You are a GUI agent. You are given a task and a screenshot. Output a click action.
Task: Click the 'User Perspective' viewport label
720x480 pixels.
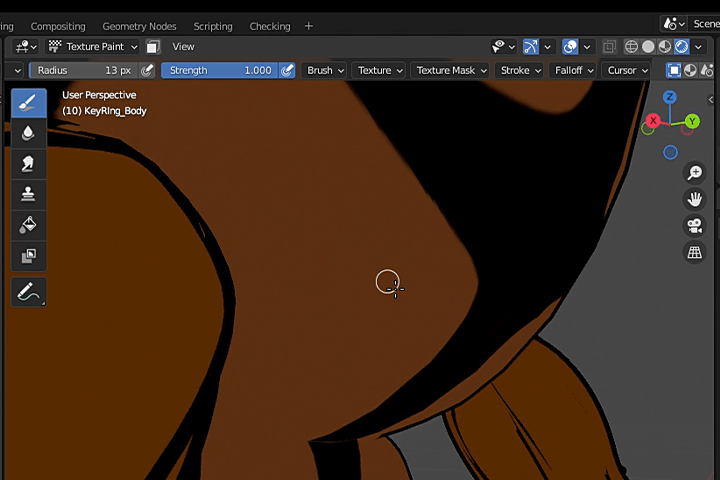(99, 95)
